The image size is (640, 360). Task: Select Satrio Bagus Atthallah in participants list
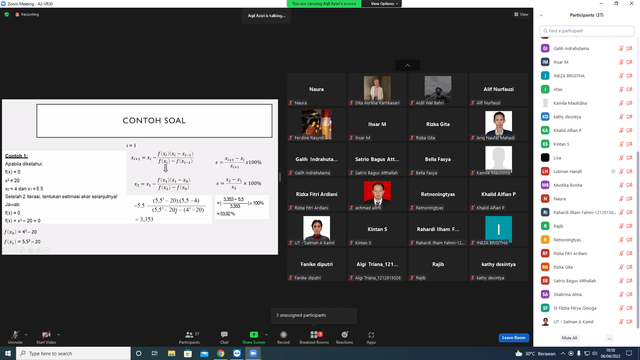(587, 281)
